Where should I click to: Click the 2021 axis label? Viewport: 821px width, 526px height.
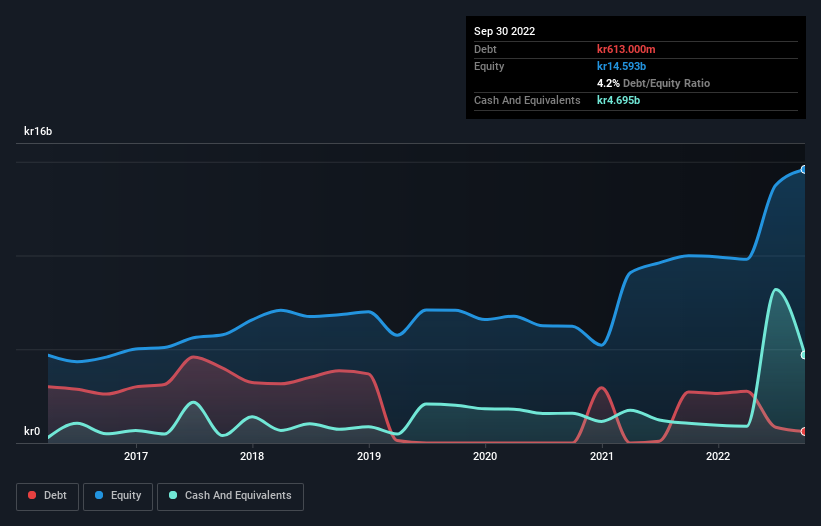click(602, 456)
